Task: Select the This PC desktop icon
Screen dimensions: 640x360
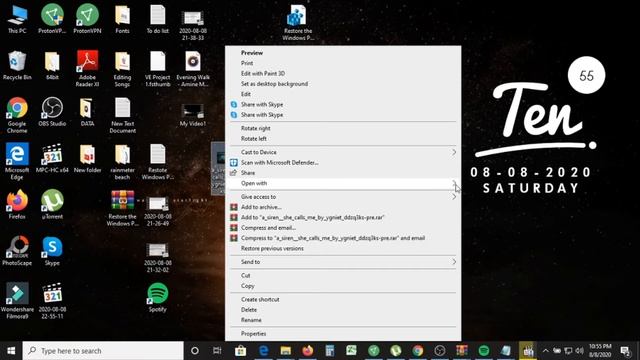Action: click(x=17, y=20)
